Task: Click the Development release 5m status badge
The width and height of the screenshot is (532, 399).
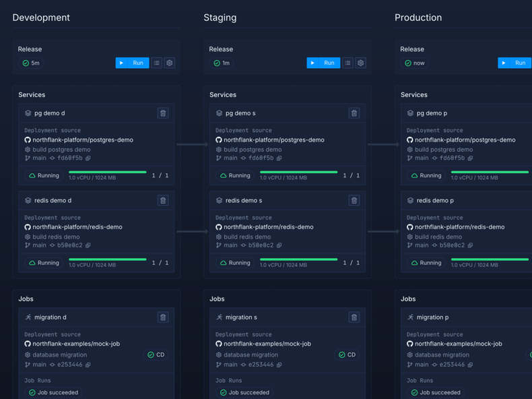Action: coord(31,63)
